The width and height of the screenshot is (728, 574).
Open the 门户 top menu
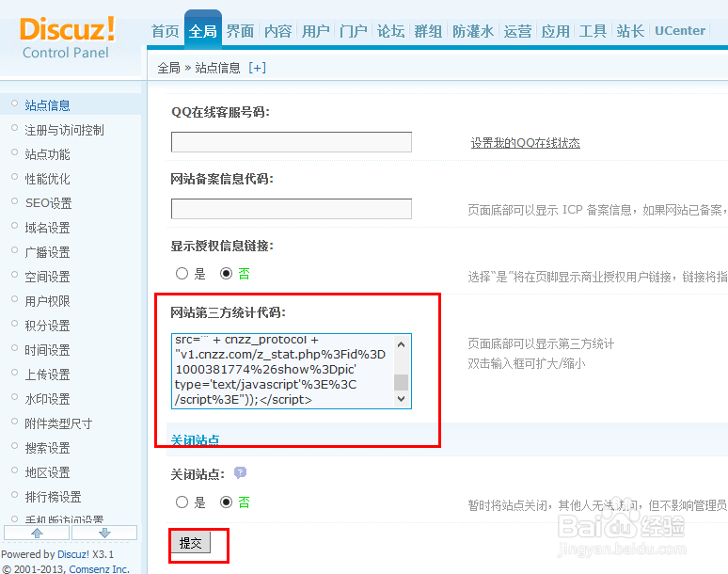pyautogui.click(x=353, y=31)
